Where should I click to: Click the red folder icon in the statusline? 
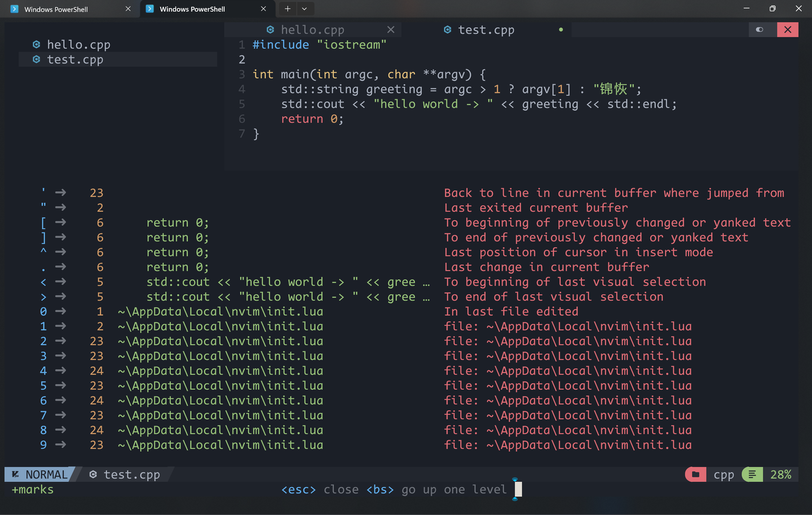pos(695,474)
